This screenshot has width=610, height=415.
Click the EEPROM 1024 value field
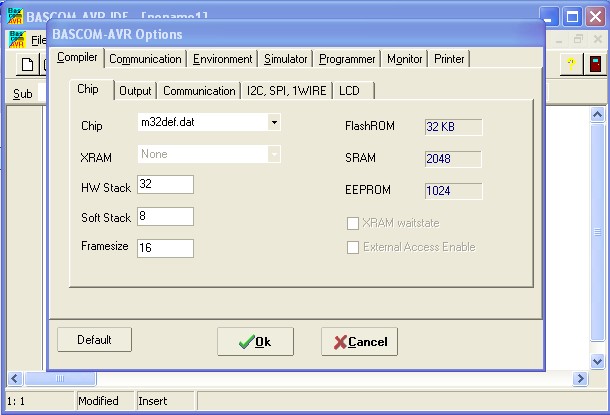pos(453,191)
